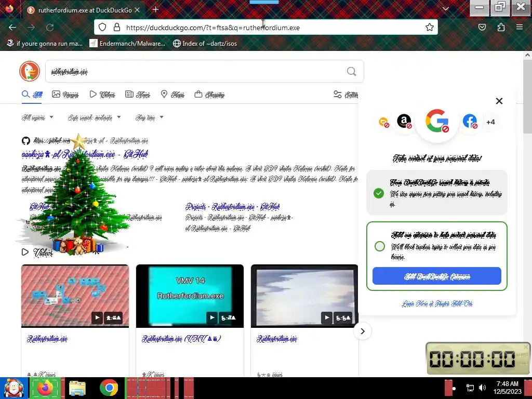Click the scrollbar up arrow
Viewport: 532px width, 399px height.
(x=527, y=55)
